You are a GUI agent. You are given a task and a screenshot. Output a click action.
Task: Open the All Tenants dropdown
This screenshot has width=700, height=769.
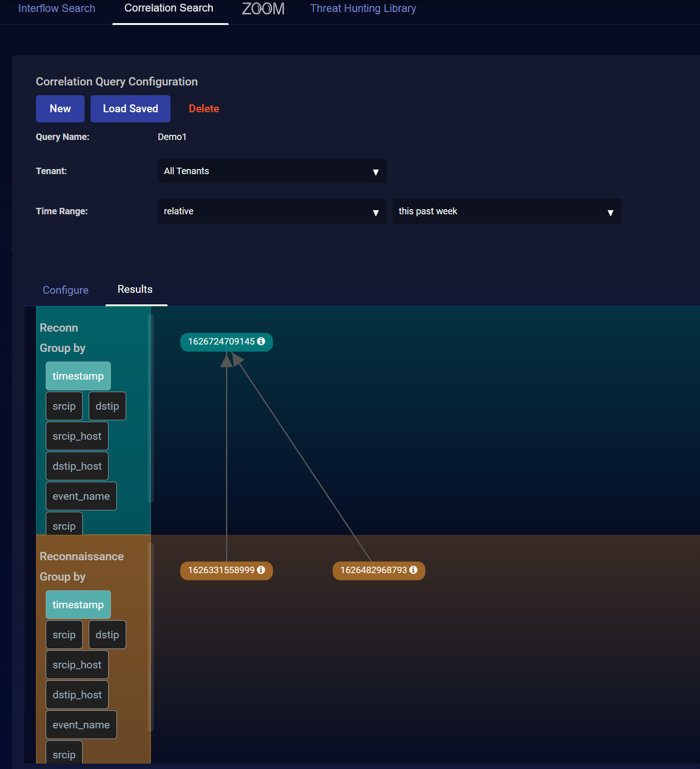coord(272,171)
